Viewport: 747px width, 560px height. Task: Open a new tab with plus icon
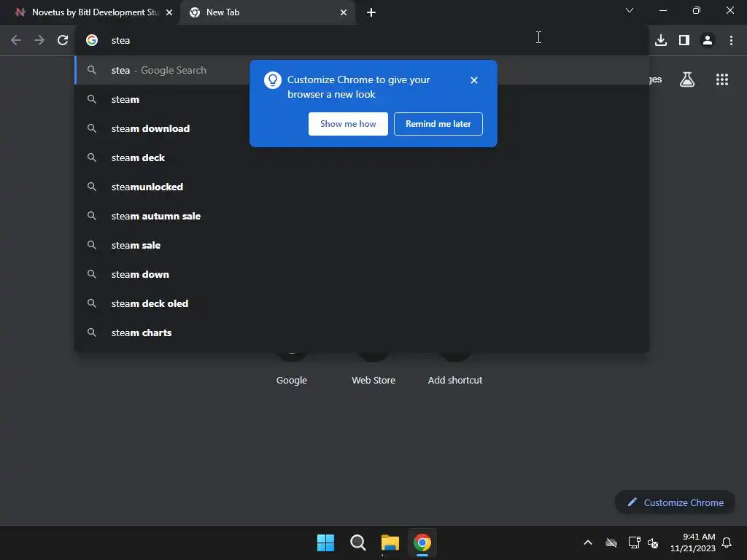click(371, 12)
